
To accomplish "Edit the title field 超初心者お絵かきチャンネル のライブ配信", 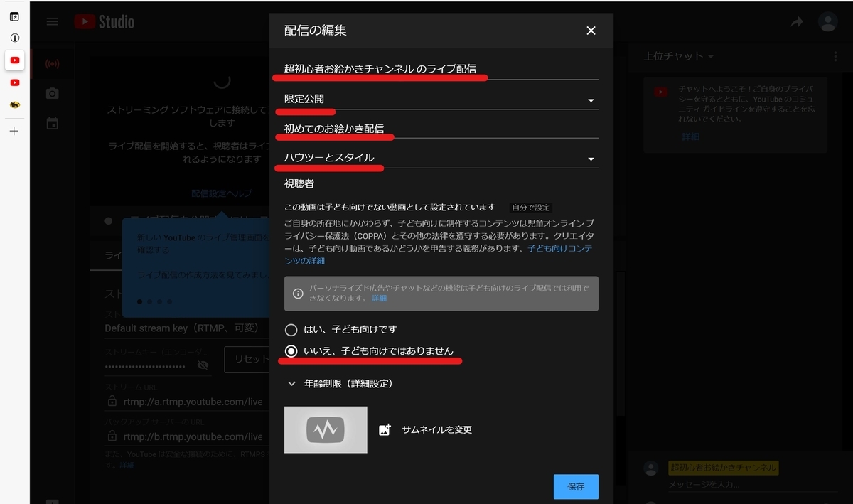I will [441, 70].
